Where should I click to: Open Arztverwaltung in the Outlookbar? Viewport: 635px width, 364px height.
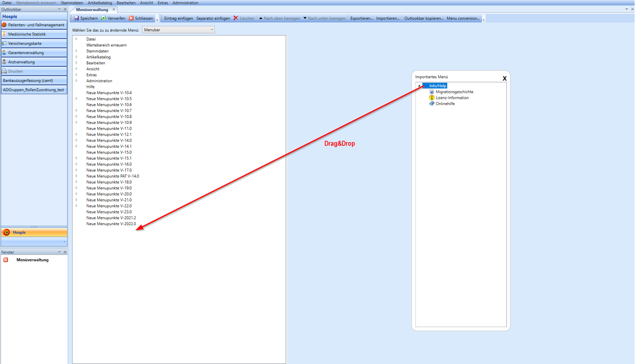pyautogui.click(x=34, y=62)
